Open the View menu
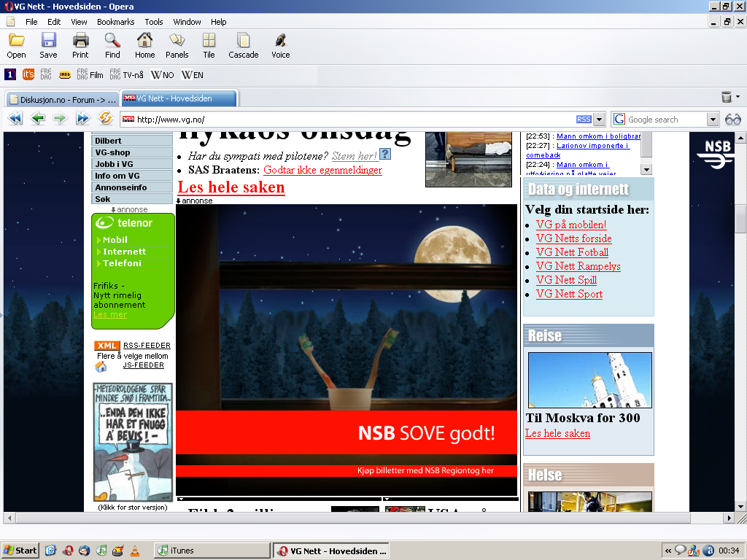 click(x=79, y=22)
